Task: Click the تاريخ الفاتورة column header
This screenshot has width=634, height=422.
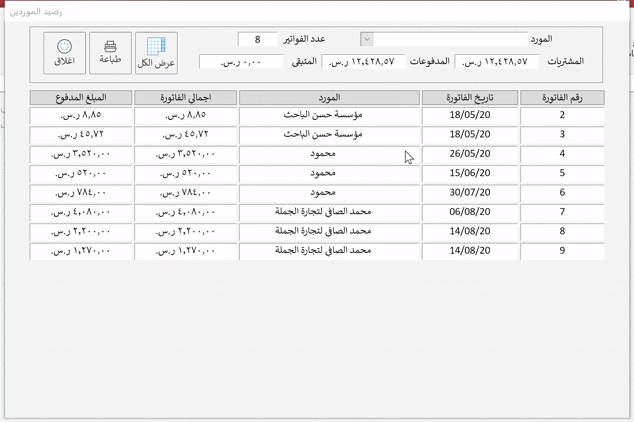Action: click(470, 98)
